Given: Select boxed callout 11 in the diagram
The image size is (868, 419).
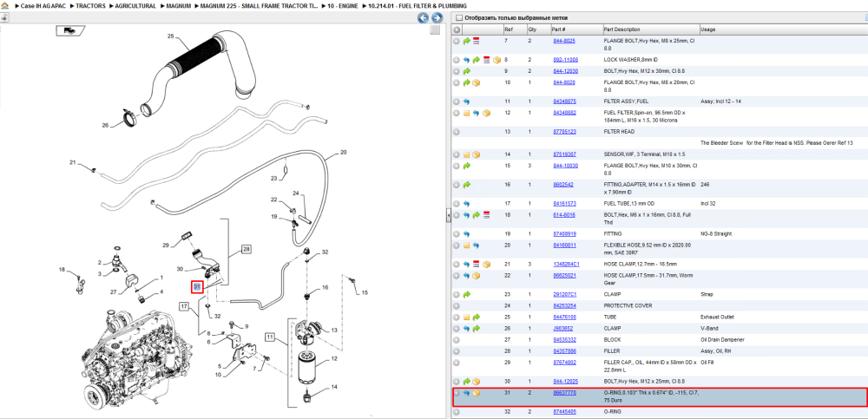Looking at the screenshot, I should [x=270, y=336].
